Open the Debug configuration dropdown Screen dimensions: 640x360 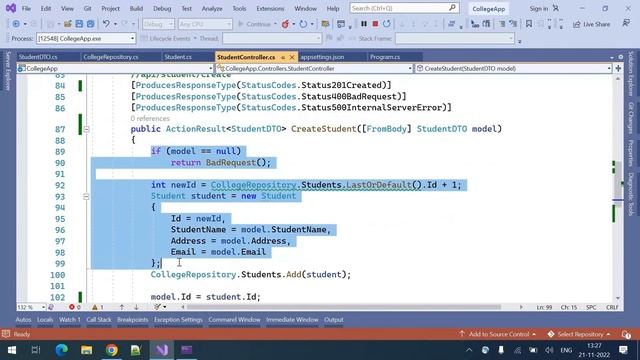click(x=158, y=24)
